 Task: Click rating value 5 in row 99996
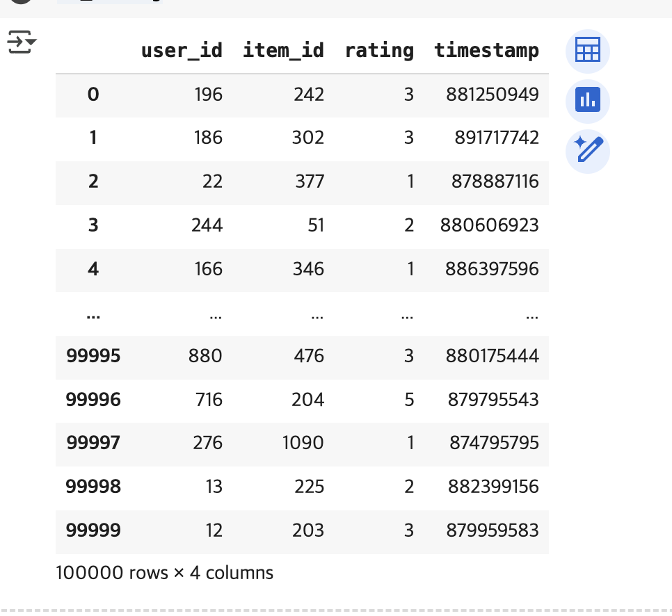[409, 400]
